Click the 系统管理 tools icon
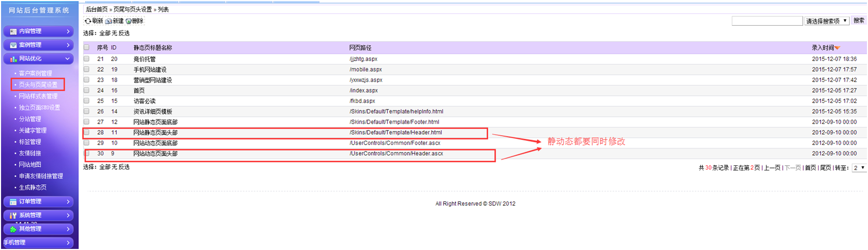This screenshot has height=250, width=868. click(x=13, y=215)
